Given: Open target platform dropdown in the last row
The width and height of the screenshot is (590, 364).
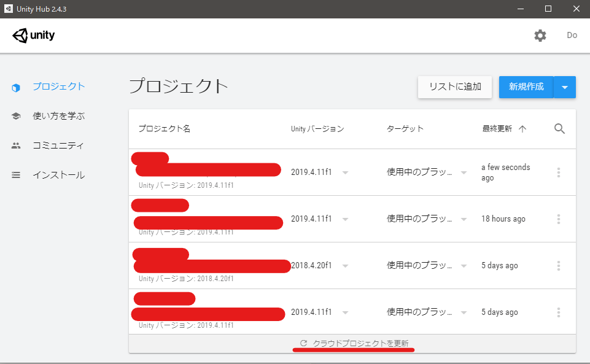Looking at the screenshot, I should [x=464, y=312].
